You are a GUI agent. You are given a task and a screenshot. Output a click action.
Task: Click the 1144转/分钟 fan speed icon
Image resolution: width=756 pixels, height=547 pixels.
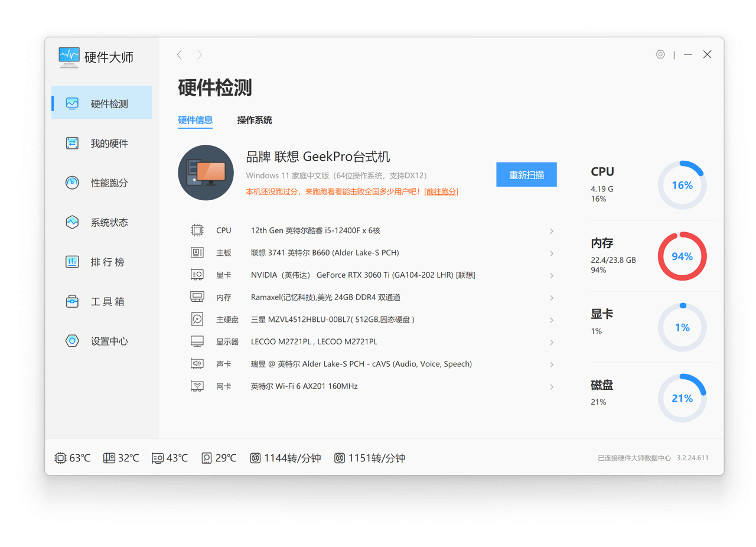pyautogui.click(x=255, y=458)
